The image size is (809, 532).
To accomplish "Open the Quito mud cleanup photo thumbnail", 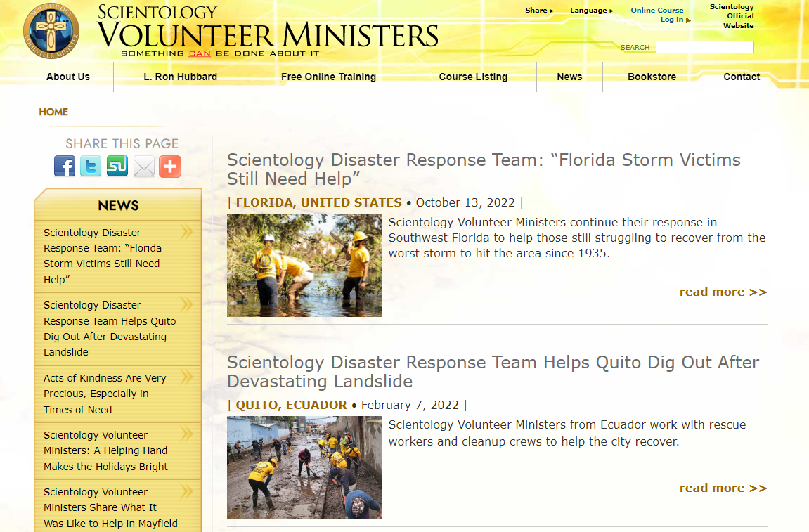I will point(304,467).
